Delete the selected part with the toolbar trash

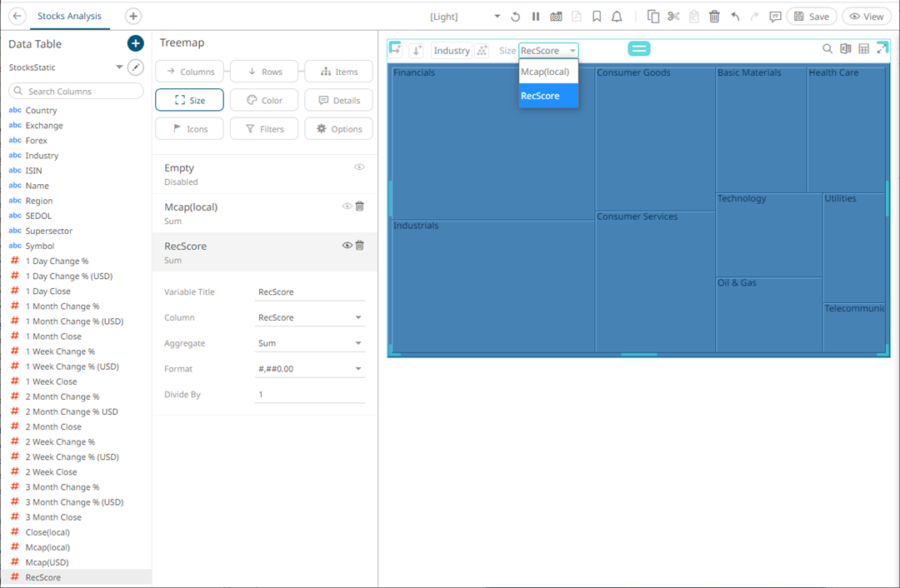click(715, 17)
